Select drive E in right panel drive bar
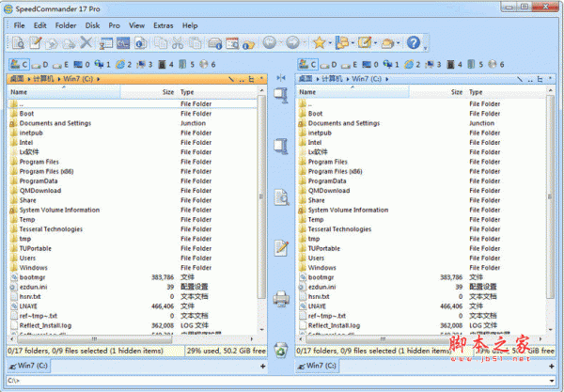The width and height of the screenshot is (564, 392). (x=350, y=65)
